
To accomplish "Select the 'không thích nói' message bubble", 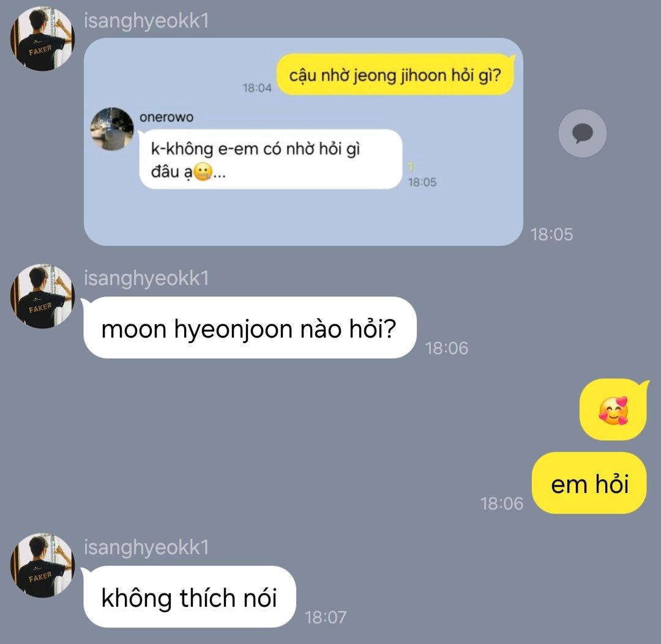I will (189, 597).
